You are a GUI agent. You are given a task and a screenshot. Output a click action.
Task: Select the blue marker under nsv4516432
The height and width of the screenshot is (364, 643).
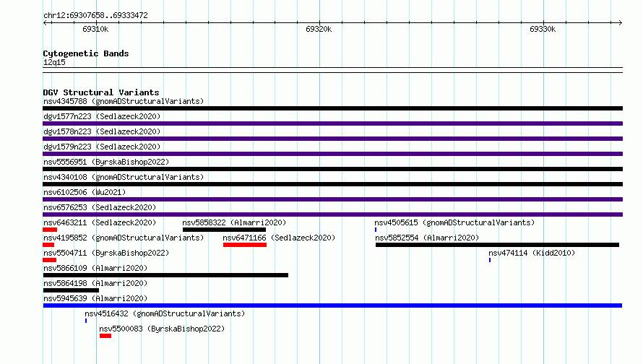[86, 321]
